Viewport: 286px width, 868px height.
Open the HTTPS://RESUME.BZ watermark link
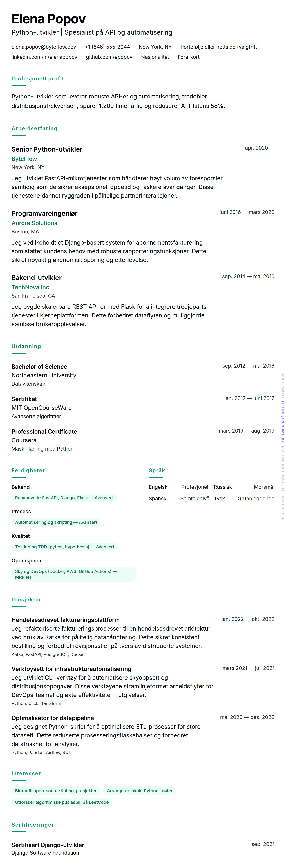[x=283, y=422]
